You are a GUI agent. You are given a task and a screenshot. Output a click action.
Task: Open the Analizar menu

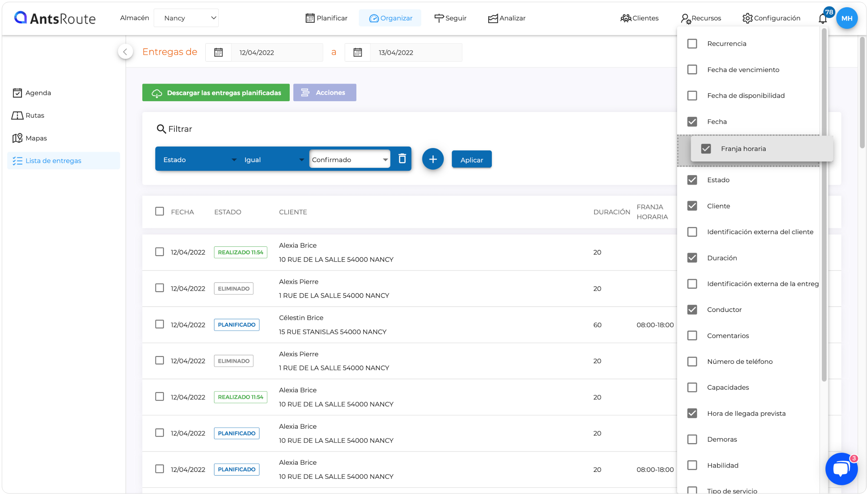coord(507,18)
